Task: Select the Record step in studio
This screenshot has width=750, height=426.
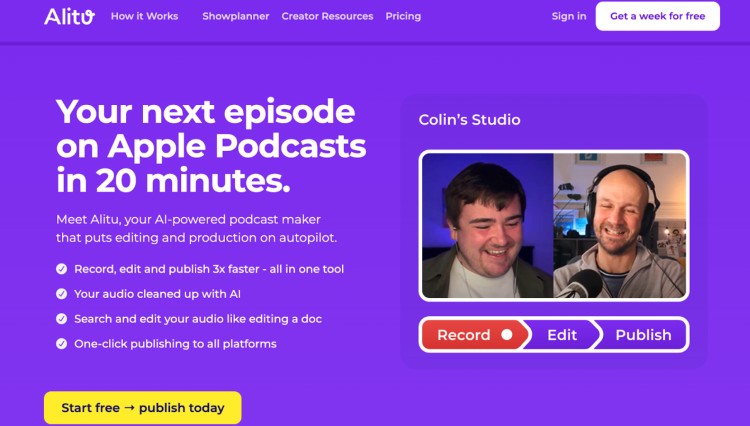Action: point(474,335)
